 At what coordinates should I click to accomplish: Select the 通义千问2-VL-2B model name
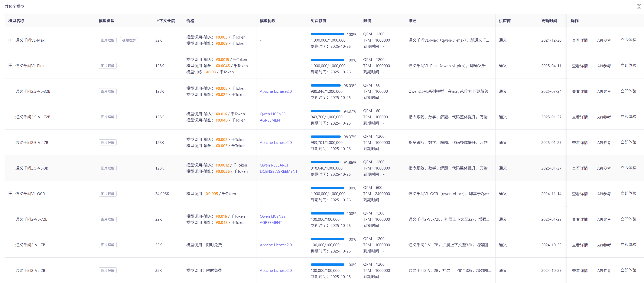30,271
